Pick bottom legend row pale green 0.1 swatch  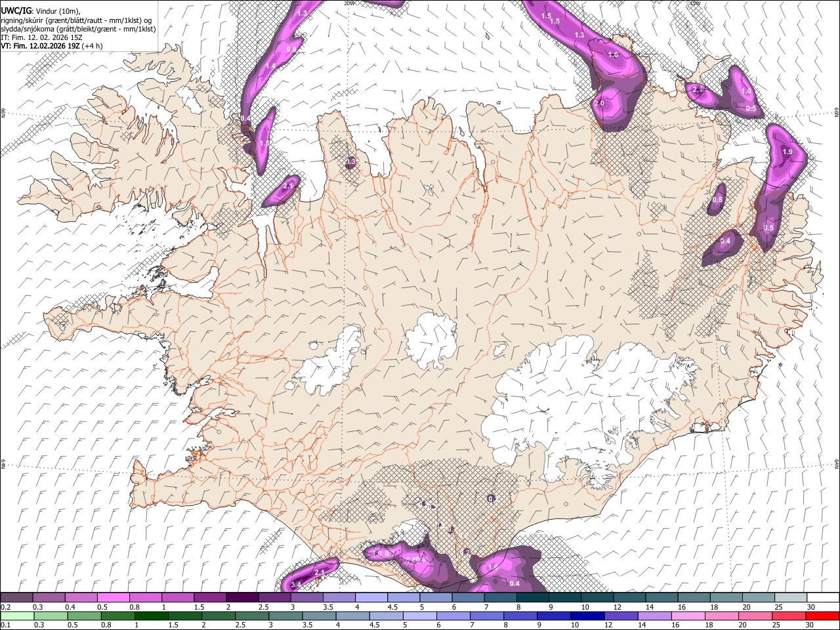[16, 616]
